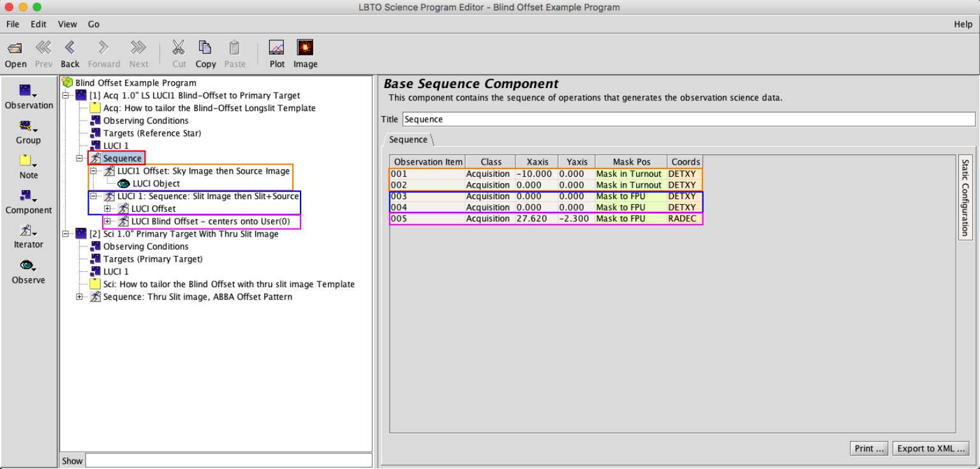The height and width of the screenshot is (469, 980).
Task: Add a Note from sidebar
Action: 29,167
